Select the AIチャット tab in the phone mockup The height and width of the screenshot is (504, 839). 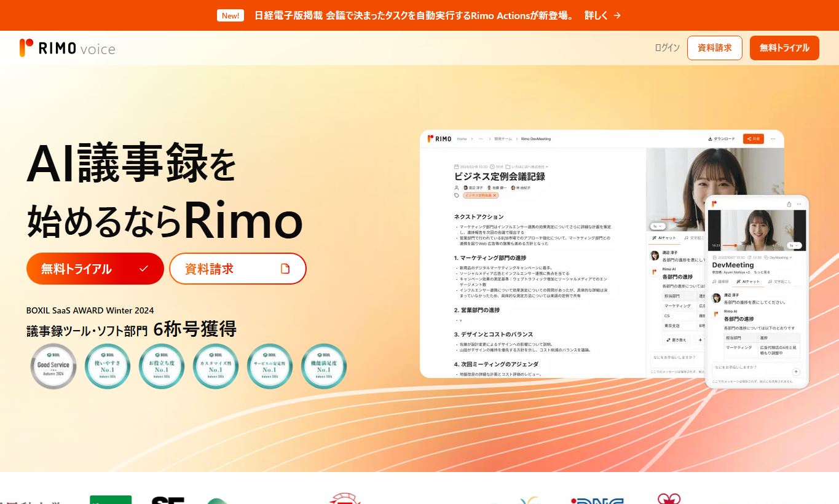(x=748, y=282)
